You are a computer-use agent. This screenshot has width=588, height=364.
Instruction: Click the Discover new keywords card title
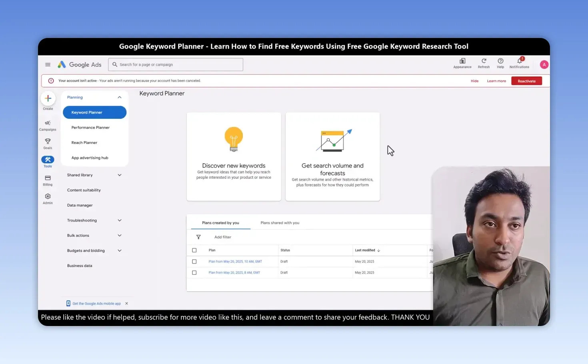coord(234,166)
